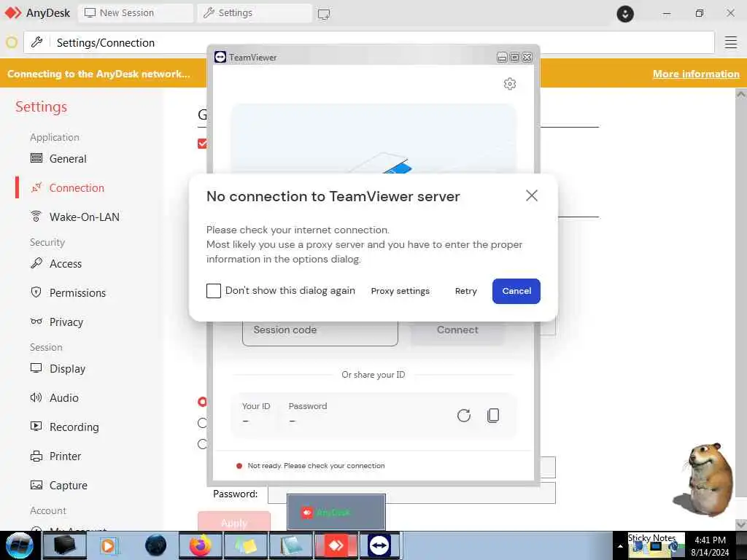Switch to the AnyDesk Settings tab
Viewport: 747px width, 560px height.
click(255, 13)
